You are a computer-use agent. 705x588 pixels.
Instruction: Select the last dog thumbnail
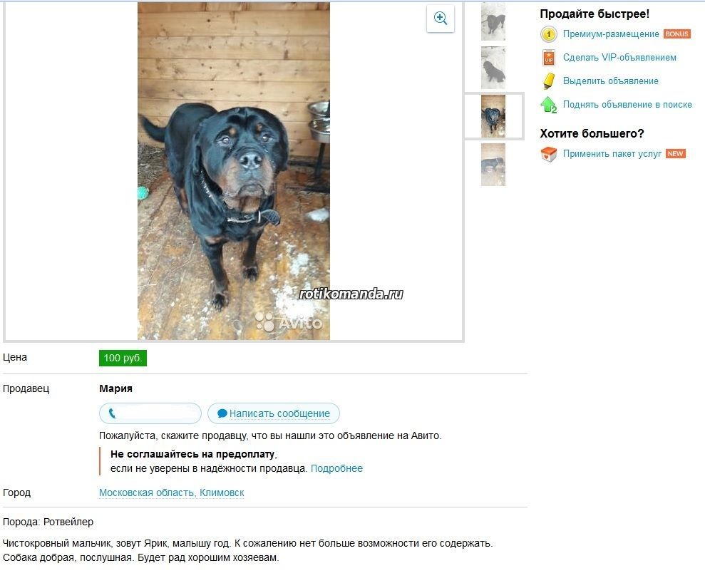[x=493, y=165]
